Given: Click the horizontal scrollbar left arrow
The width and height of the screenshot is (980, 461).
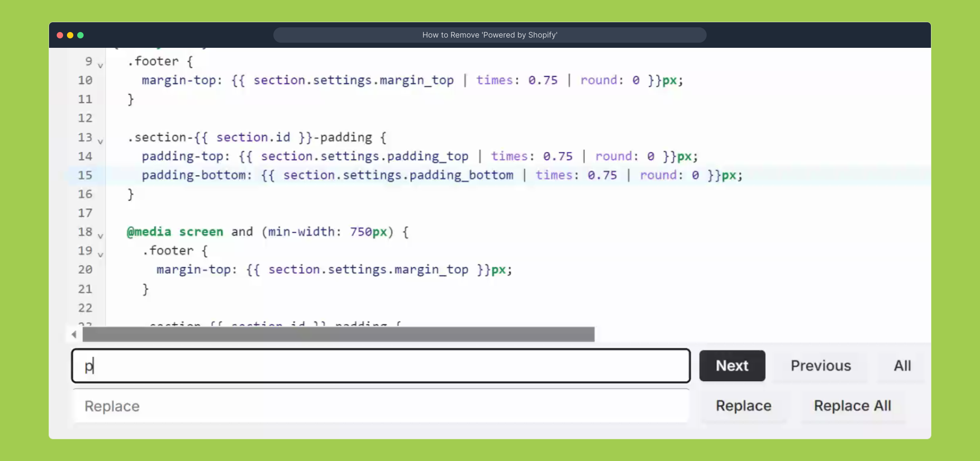Looking at the screenshot, I should pyautogui.click(x=74, y=335).
